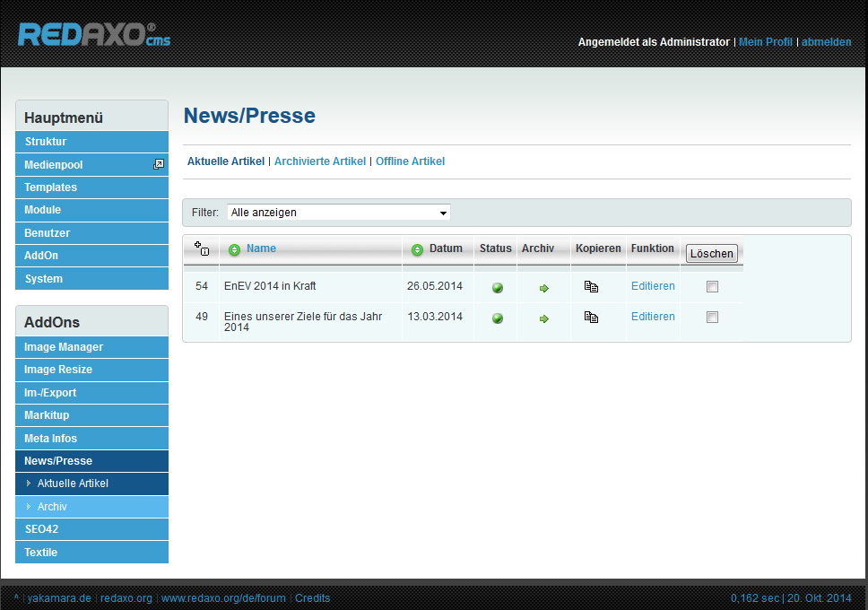The image size is (868, 610).
Task: Open the Filter dropdown 'Alle anzeigen'
Action: (338, 213)
